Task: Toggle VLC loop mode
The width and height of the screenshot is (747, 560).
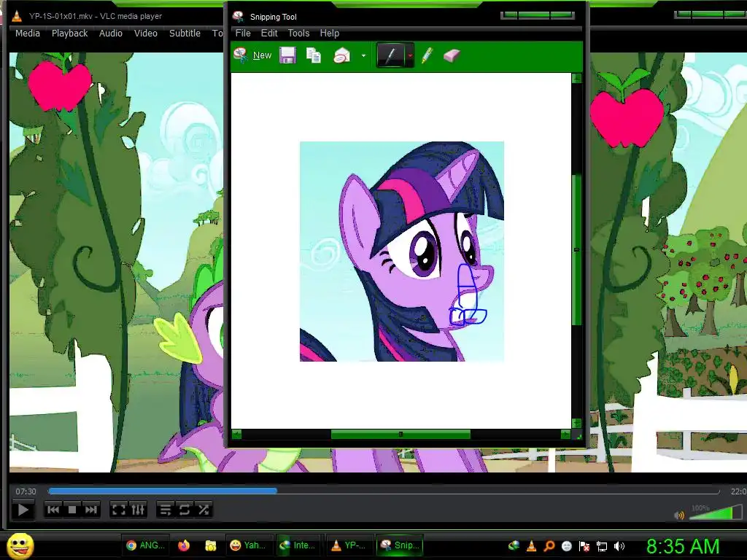Action: pos(185,510)
